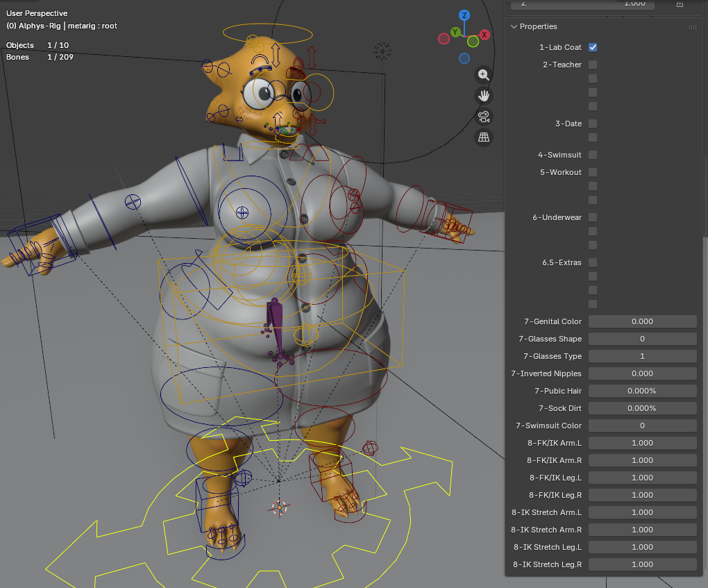Click the 8-IK Stretch Leg.L value field

click(x=643, y=547)
